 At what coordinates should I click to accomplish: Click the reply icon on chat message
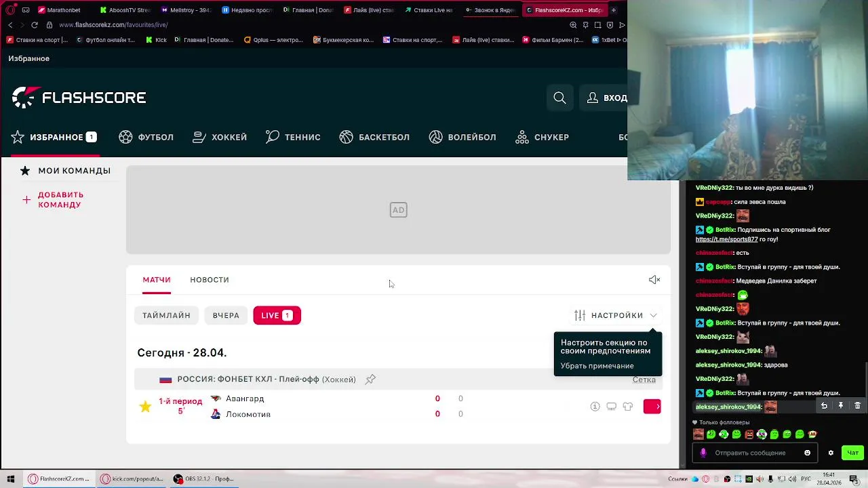coord(824,406)
